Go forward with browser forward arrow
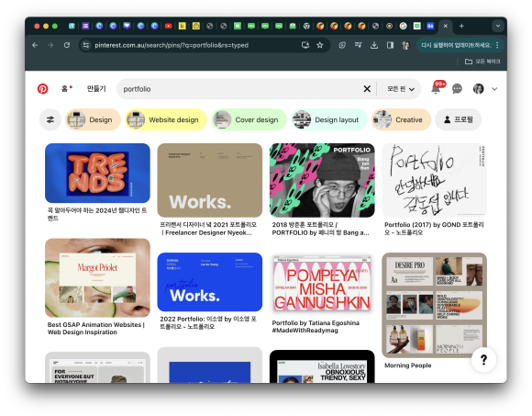The image size is (532, 416). pos(50,45)
